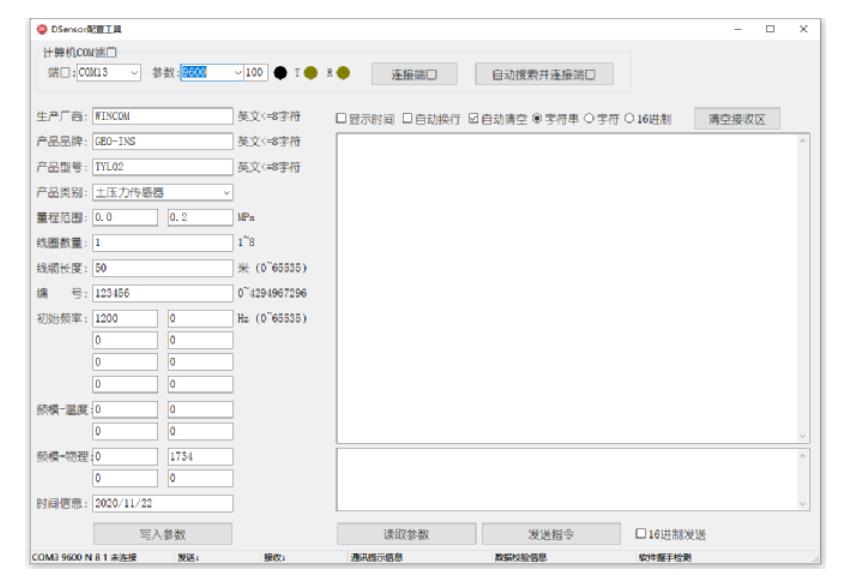Expand the 产品类别 土压力传感器 dropdown

(x=227, y=192)
